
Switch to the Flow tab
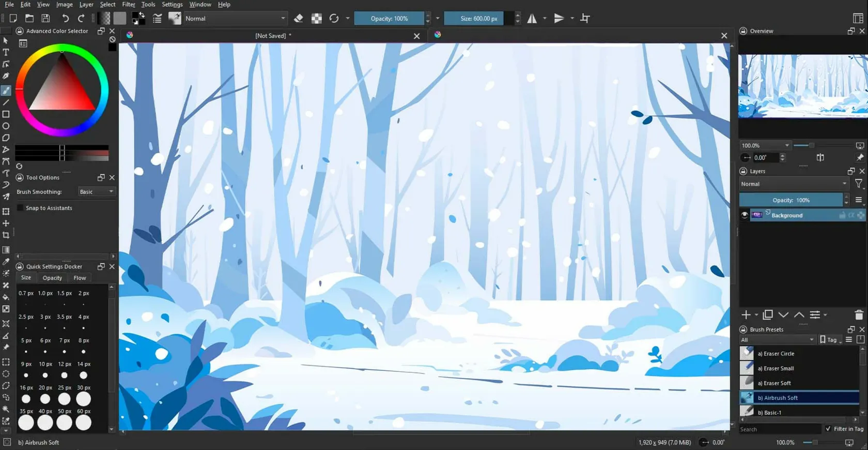point(80,278)
